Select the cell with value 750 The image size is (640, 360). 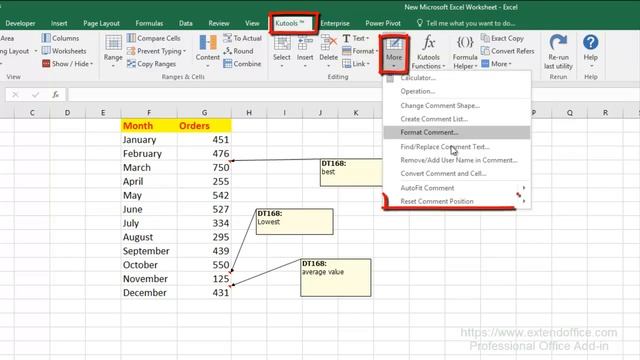[204, 167]
